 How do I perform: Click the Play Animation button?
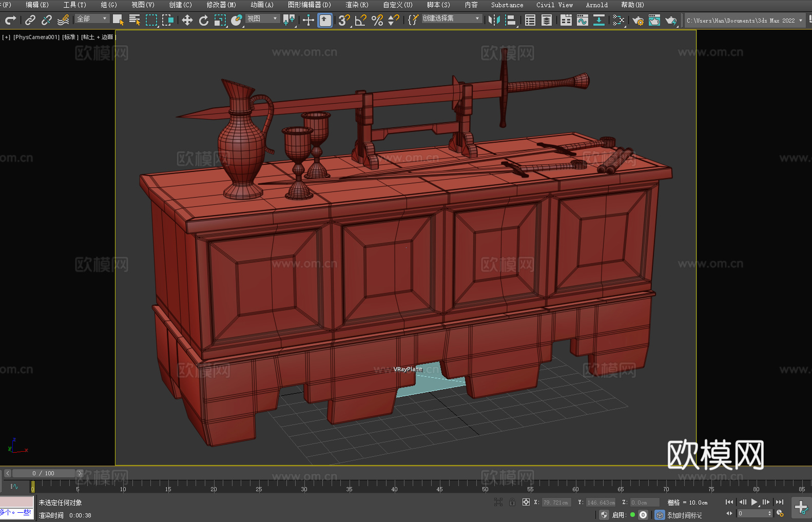754,502
